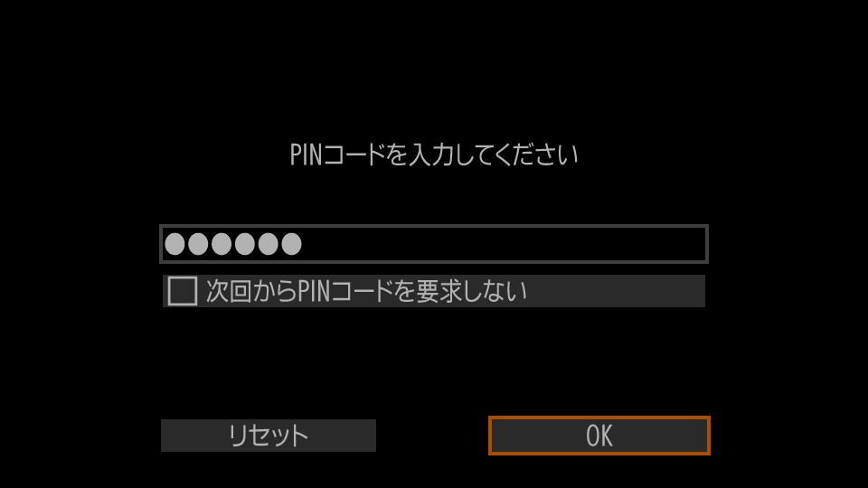This screenshot has width=868, height=488.
Task: Click the gray border of the PIN field
Action: tap(434, 226)
